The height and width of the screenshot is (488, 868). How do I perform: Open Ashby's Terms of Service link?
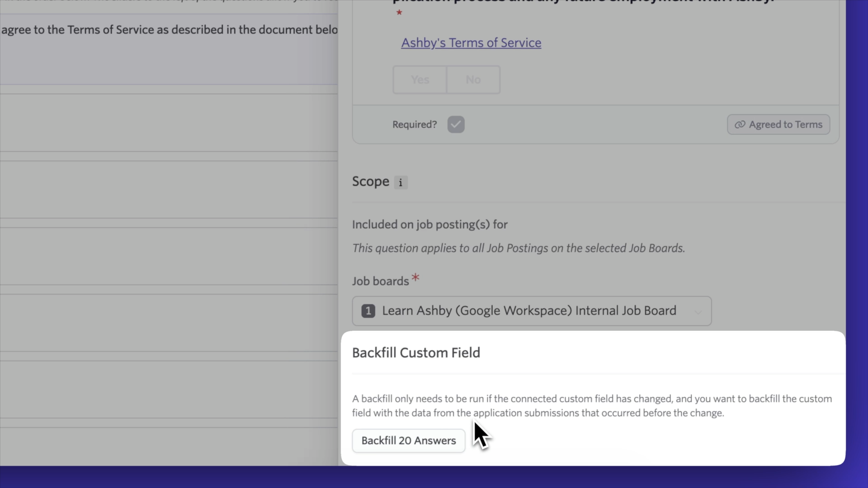[471, 43]
